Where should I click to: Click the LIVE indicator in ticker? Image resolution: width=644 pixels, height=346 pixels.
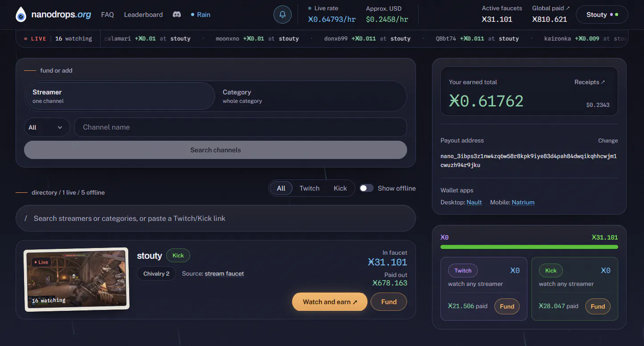(x=36, y=39)
